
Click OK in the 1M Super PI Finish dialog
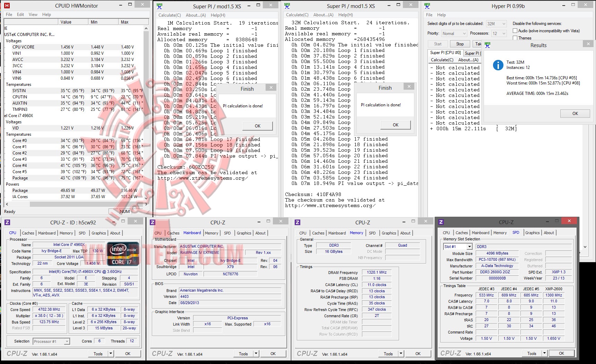(x=258, y=126)
